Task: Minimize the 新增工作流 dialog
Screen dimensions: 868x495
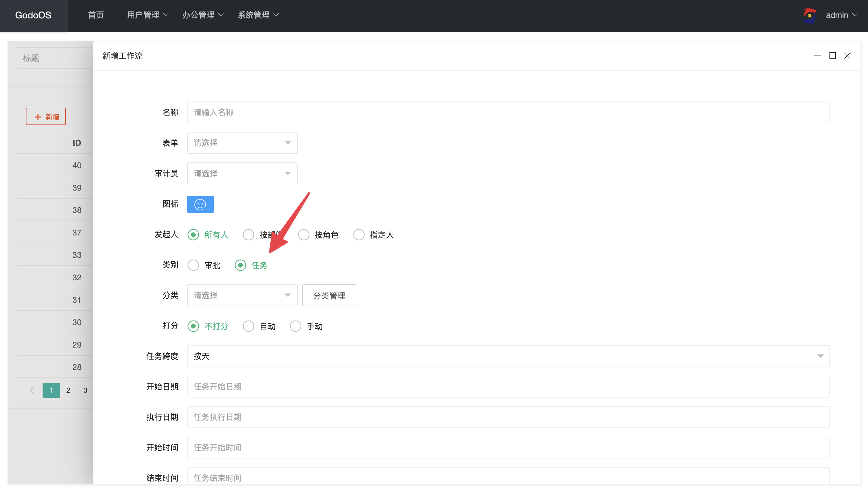Action: [x=817, y=55]
